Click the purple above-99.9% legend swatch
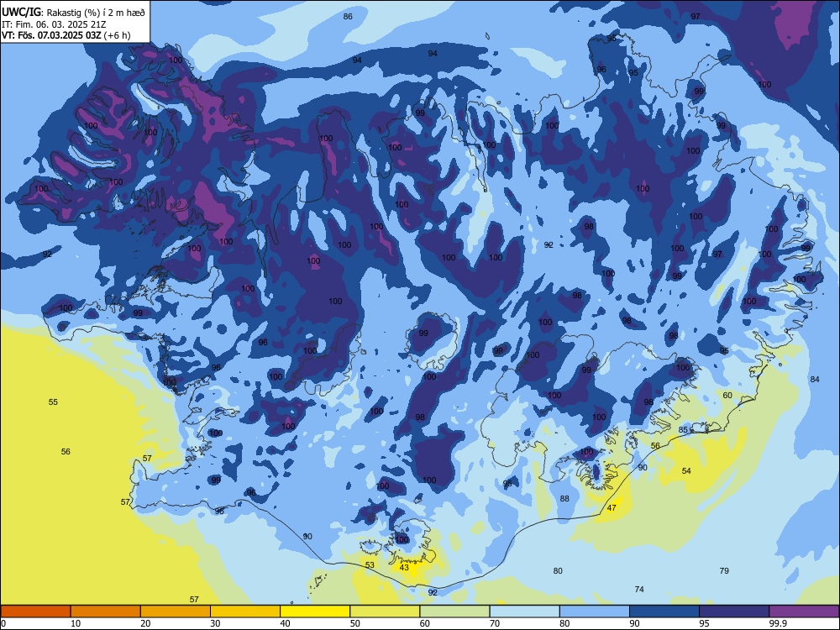 point(805,612)
